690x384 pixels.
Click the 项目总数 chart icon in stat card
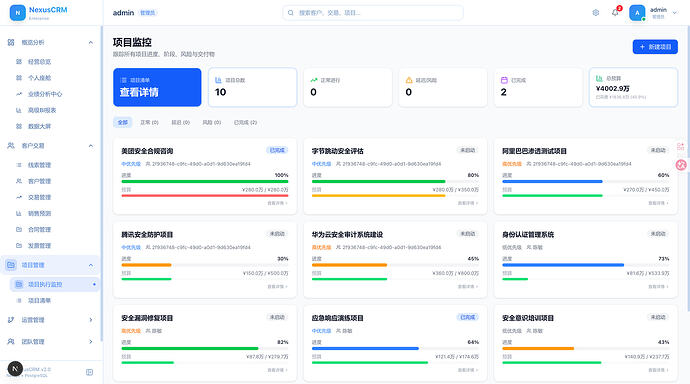pyautogui.click(x=218, y=80)
